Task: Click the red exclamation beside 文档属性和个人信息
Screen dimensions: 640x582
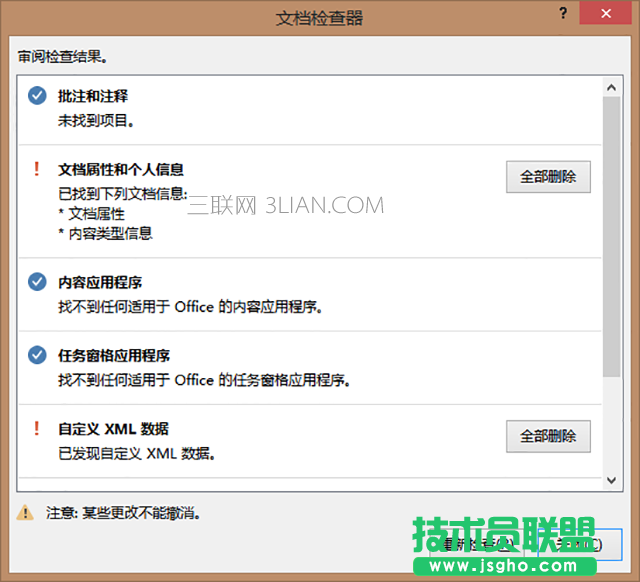Action: point(37,169)
